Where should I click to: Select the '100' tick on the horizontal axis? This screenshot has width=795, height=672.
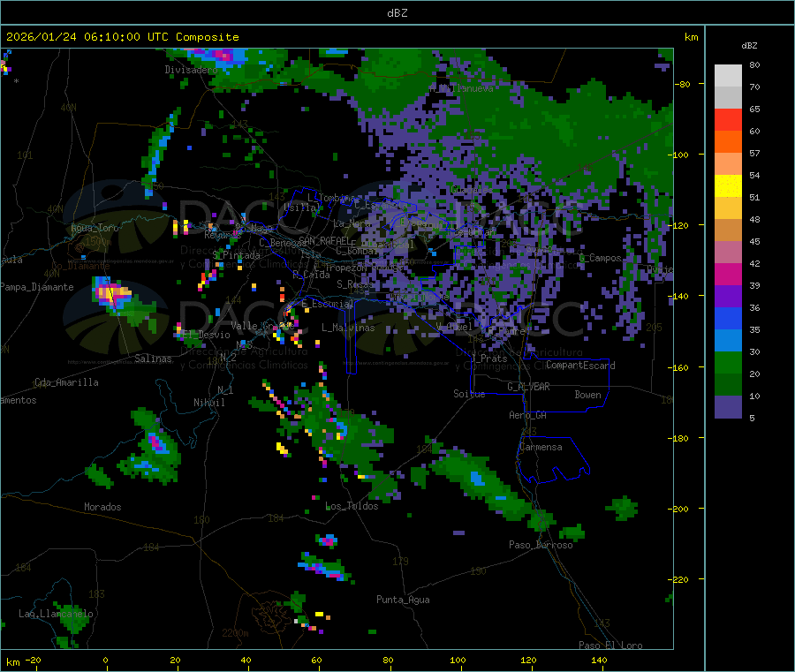(x=458, y=660)
